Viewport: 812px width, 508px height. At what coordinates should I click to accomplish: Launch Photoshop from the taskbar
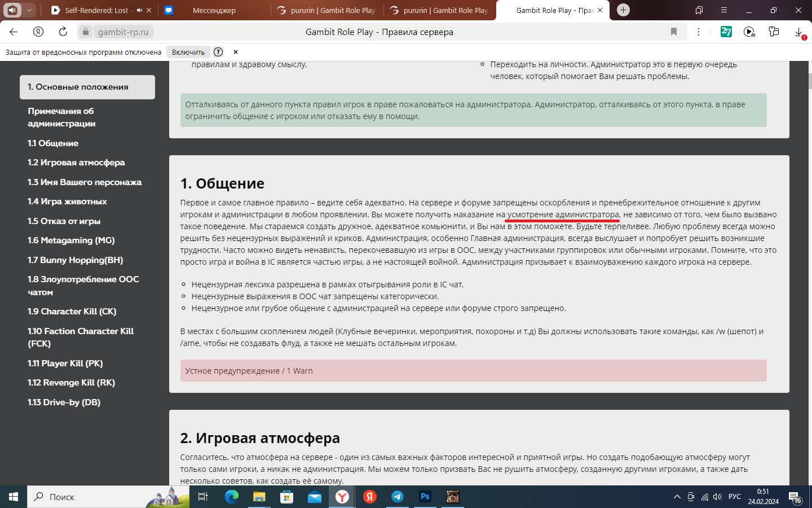click(x=425, y=497)
